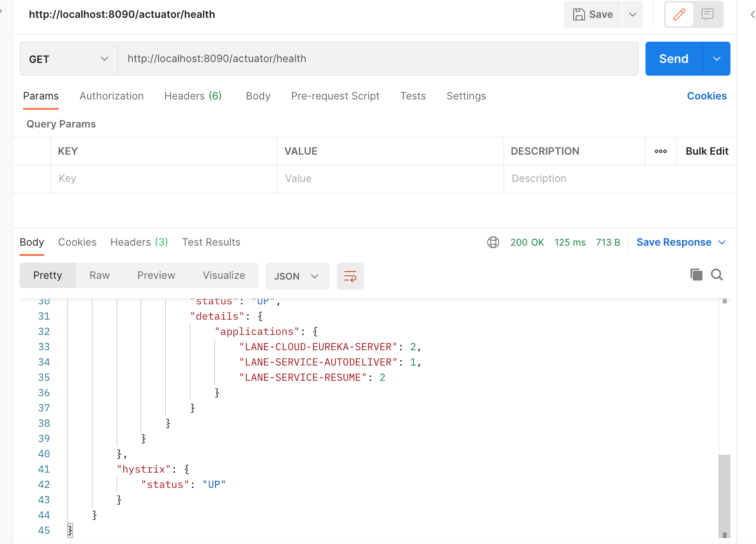This screenshot has height=544, width=756.
Task: Click the Value input cell
Action: [x=390, y=178]
